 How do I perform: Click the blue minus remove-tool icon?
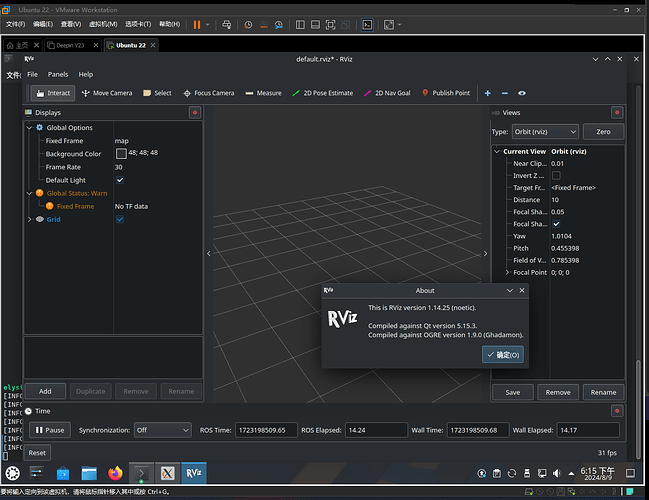click(505, 93)
